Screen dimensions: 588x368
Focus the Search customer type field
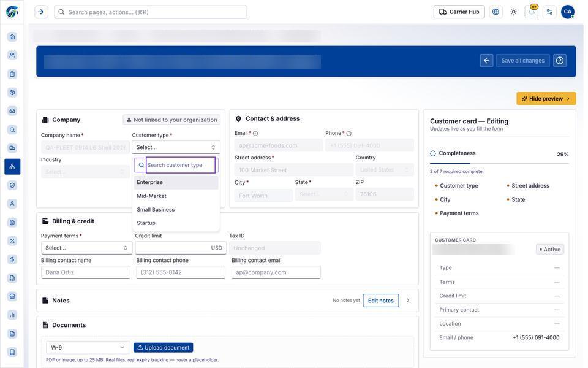pyautogui.click(x=181, y=165)
